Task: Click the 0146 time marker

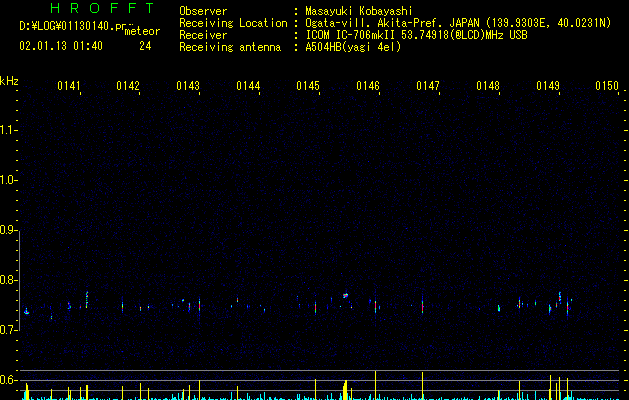Action: point(368,86)
